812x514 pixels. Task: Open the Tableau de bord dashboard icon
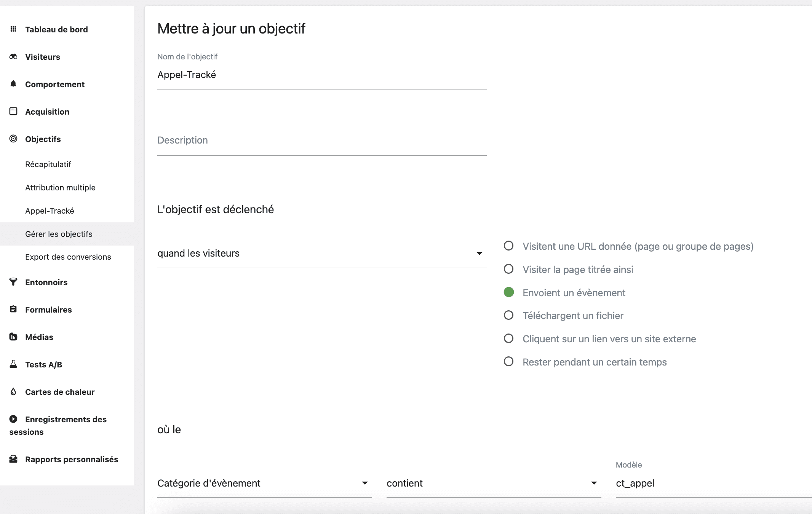(x=13, y=29)
